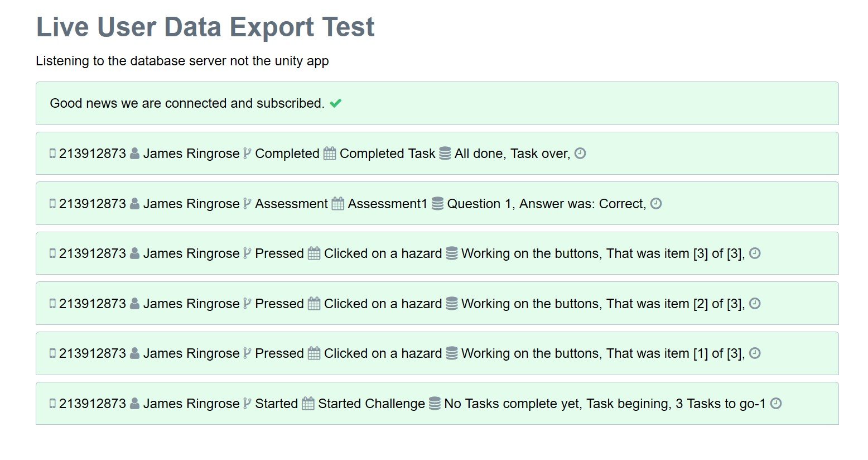Click the clock icon in item [3] of [3] row

(755, 253)
